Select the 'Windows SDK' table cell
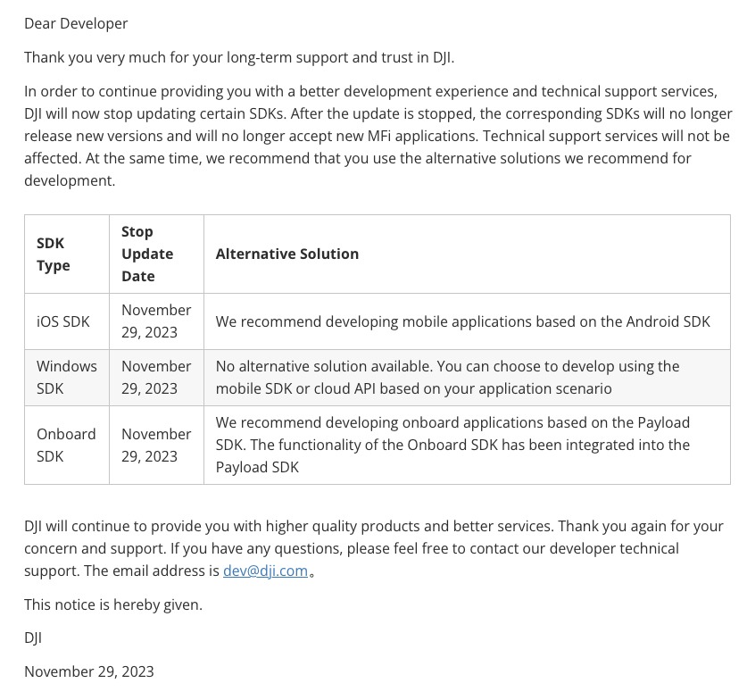The height and width of the screenshot is (700, 747). coord(67,378)
